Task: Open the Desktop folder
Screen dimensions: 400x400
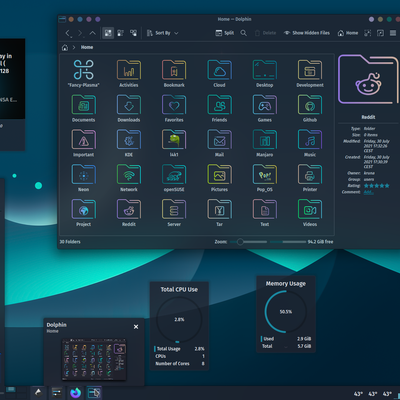Action: (x=265, y=73)
